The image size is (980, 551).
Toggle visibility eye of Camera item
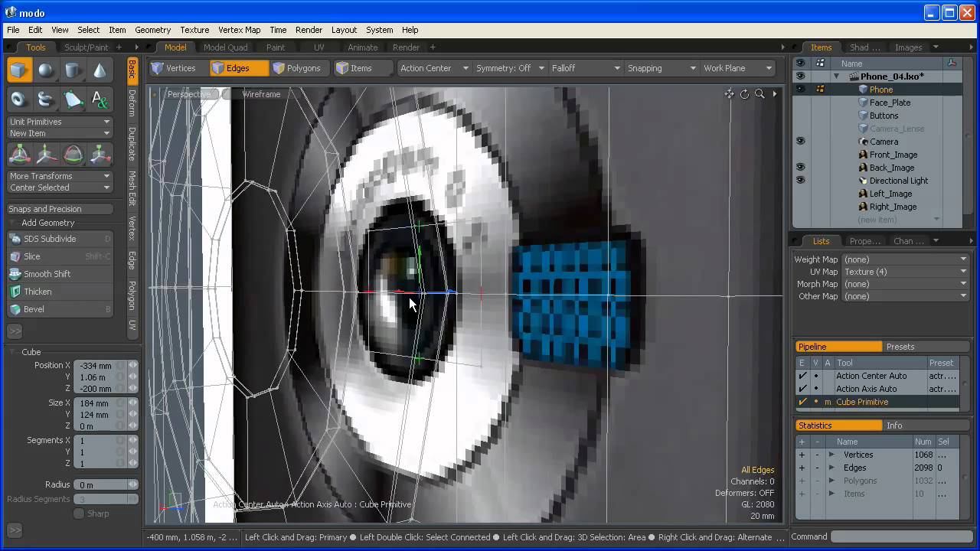click(x=800, y=142)
